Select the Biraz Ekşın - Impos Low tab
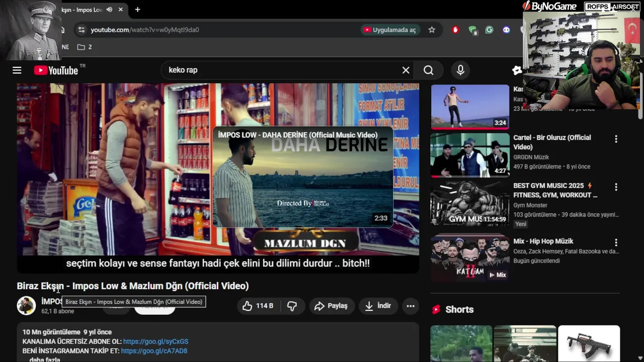The width and height of the screenshot is (644, 362). (82, 10)
